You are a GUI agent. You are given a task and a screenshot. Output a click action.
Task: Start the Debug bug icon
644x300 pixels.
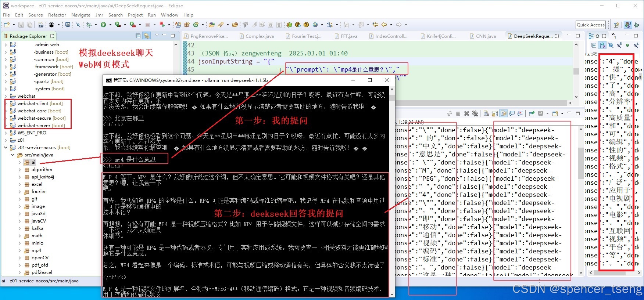pyautogui.click(x=89, y=25)
